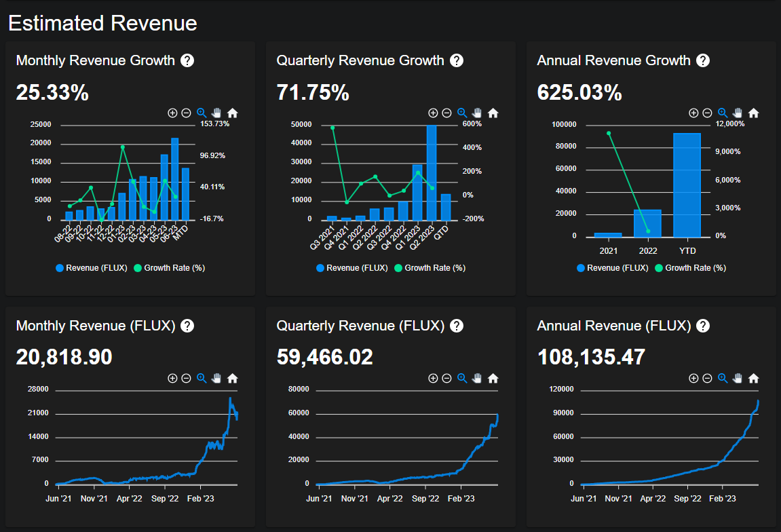Enable the pan hand tool in the Monthly Revenue (FLUX) chart
The width and height of the screenshot is (781, 532).
tap(216, 379)
